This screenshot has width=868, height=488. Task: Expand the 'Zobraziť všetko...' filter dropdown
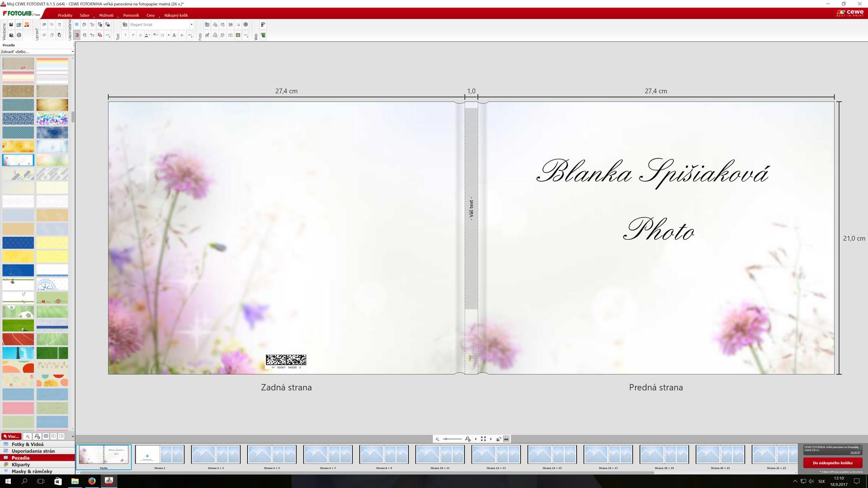(x=37, y=52)
